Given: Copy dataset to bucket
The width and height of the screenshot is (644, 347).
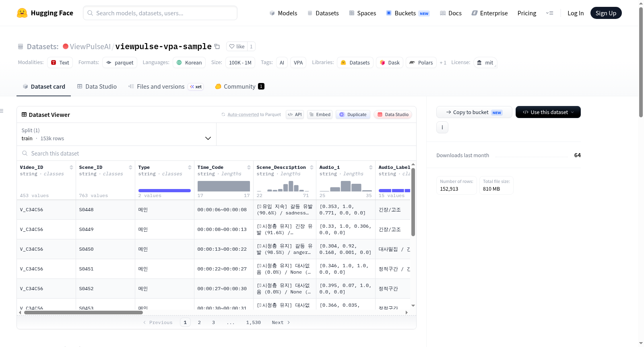Looking at the screenshot, I should tap(474, 112).
